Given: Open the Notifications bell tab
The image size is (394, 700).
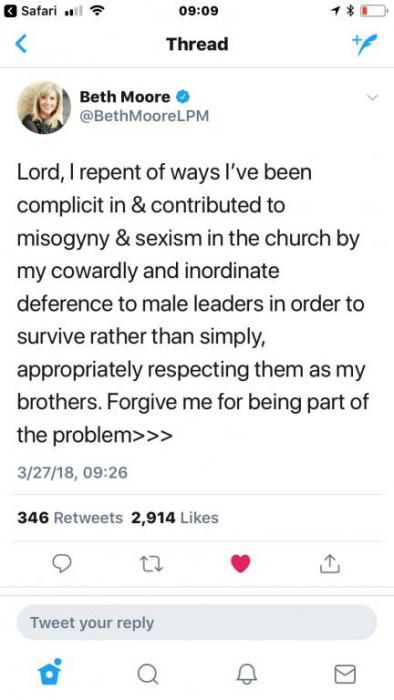Looking at the screenshot, I should click(x=246, y=674).
